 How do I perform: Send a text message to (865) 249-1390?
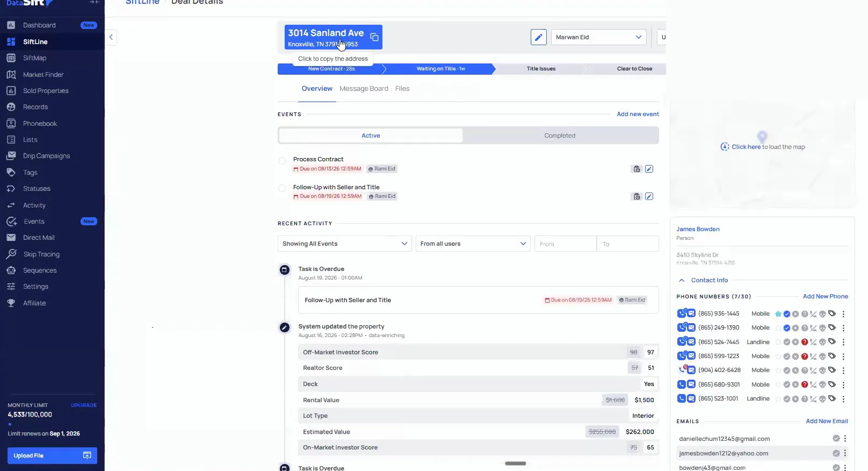[x=691, y=327]
